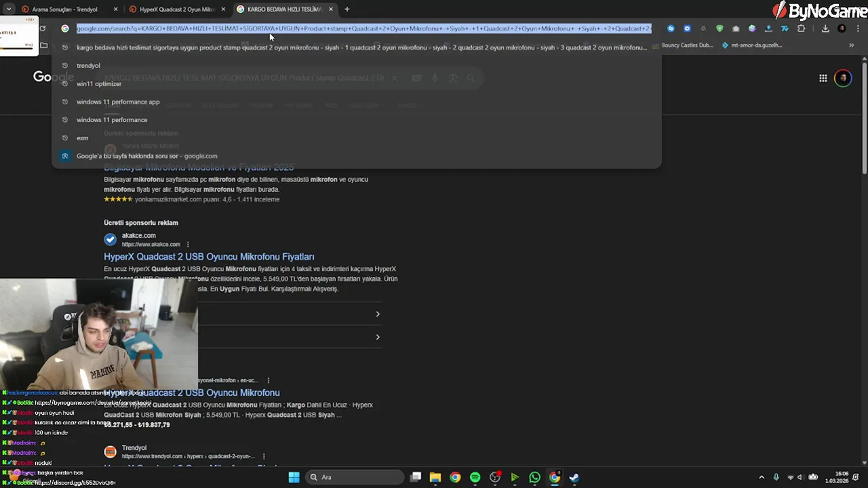
Task: Reload the page with the refresh icon
Action: click(43, 28)
